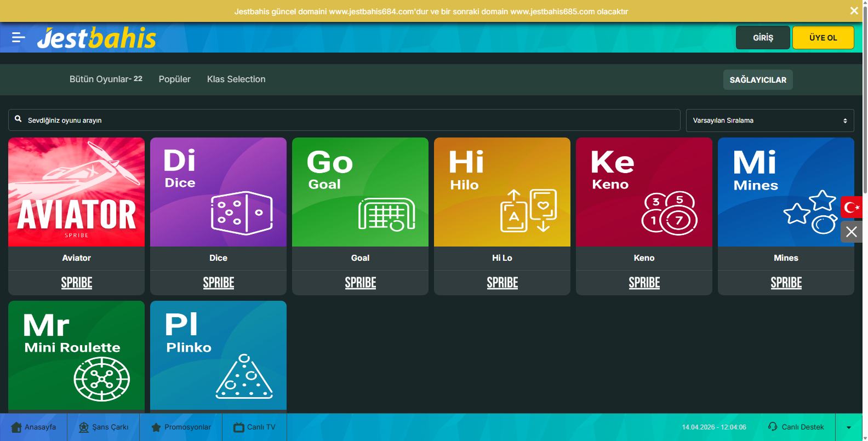
Task: Open the SAĞLAYICILAR providers list
Action: 758,80
